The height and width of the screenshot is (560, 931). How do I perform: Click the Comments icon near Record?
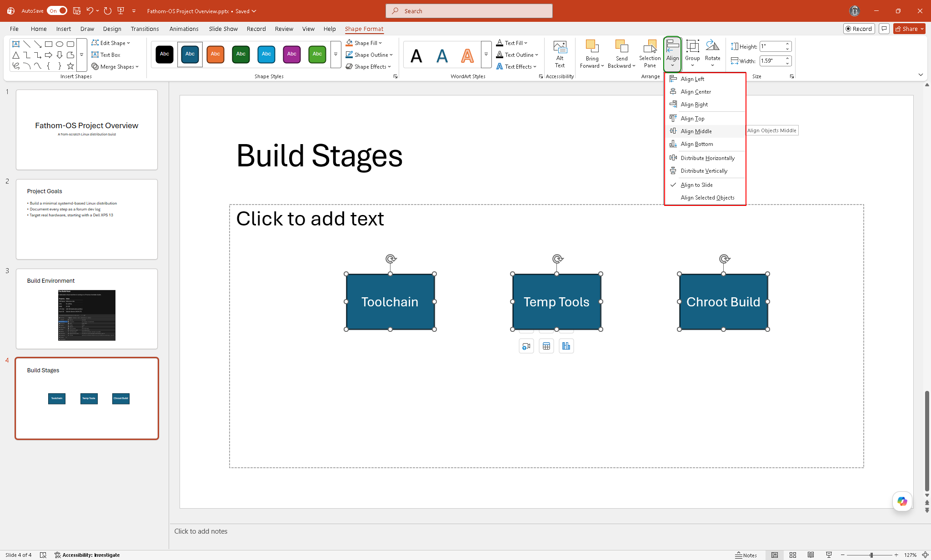click(884, 29)
